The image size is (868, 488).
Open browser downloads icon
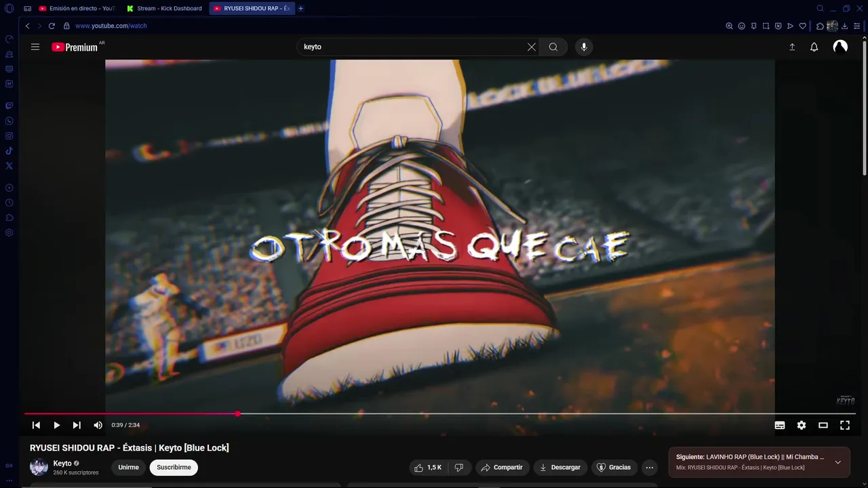pos(844,26)
